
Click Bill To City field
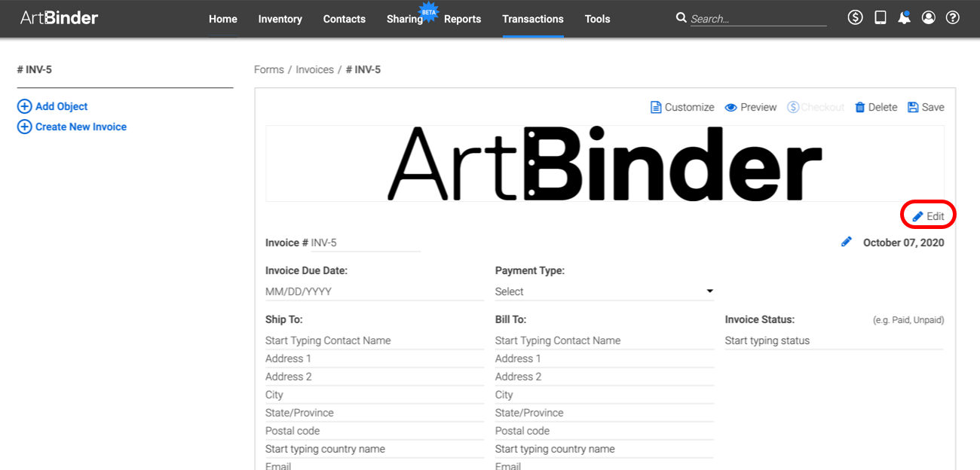(605, 395)
